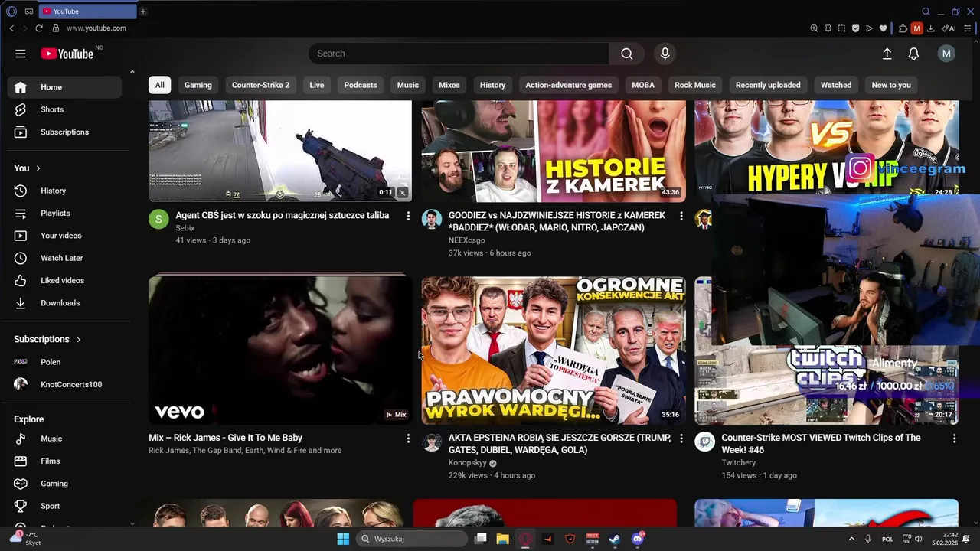
Task: Open Shorts in the sidebar
Action: point(64,109)
